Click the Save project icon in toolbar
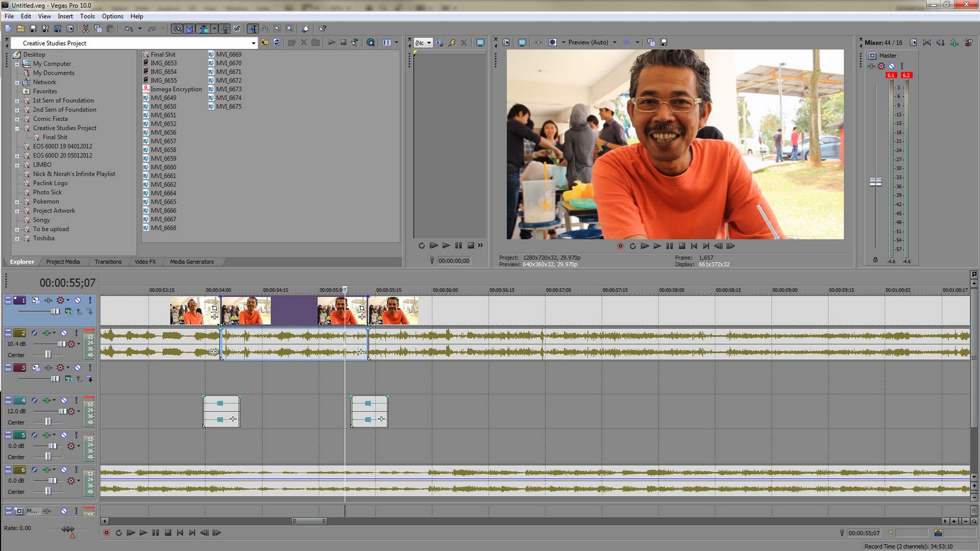This screenshot has height=551, width=980. coord(33,29)
